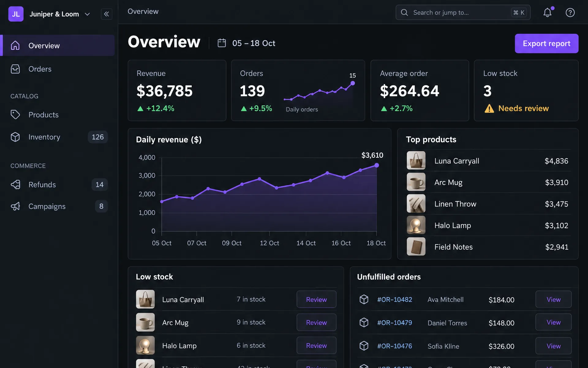Click the Low stock warning triangle icon

pos(489,109)
